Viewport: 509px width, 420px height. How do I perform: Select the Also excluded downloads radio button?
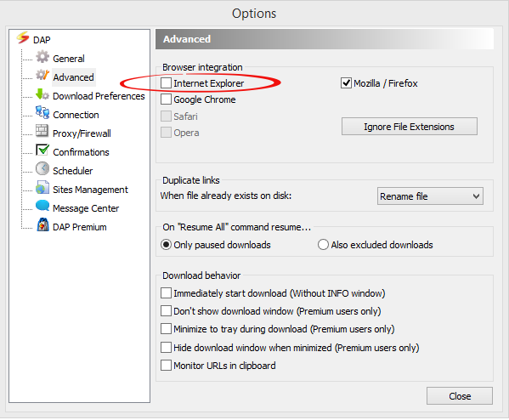point(323,245)
